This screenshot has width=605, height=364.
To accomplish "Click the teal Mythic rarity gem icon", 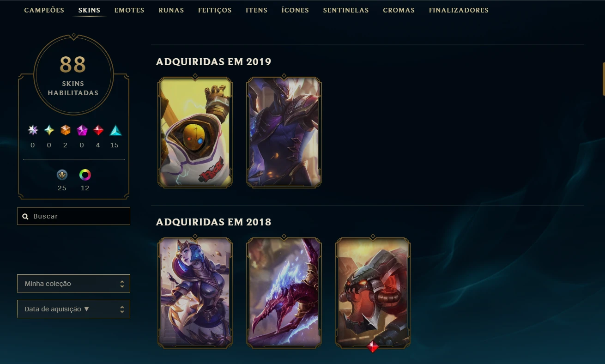I will point(49,130).
